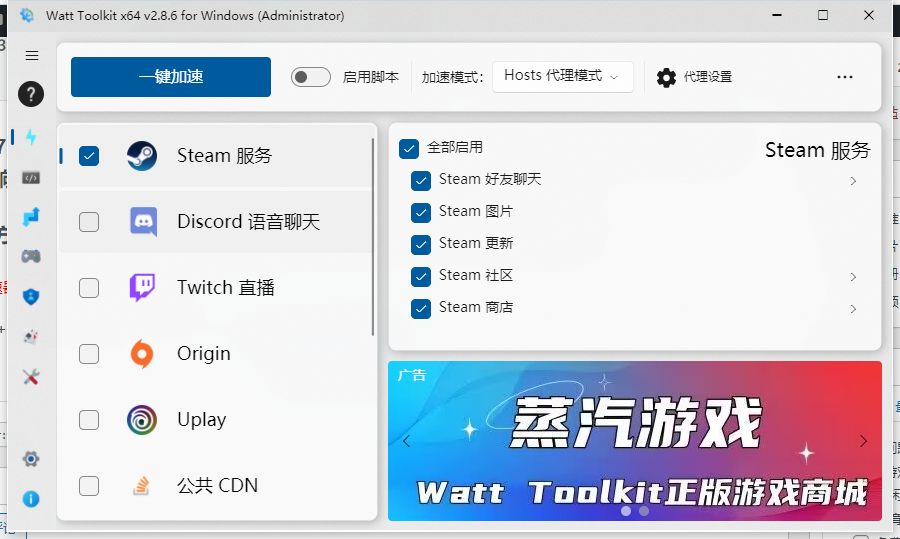Select the lightning bolt acceleration icon

tap(32, 137)
